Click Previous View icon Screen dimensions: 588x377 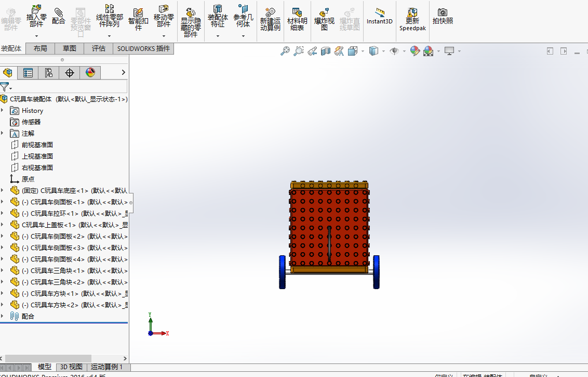click(312, 50)
